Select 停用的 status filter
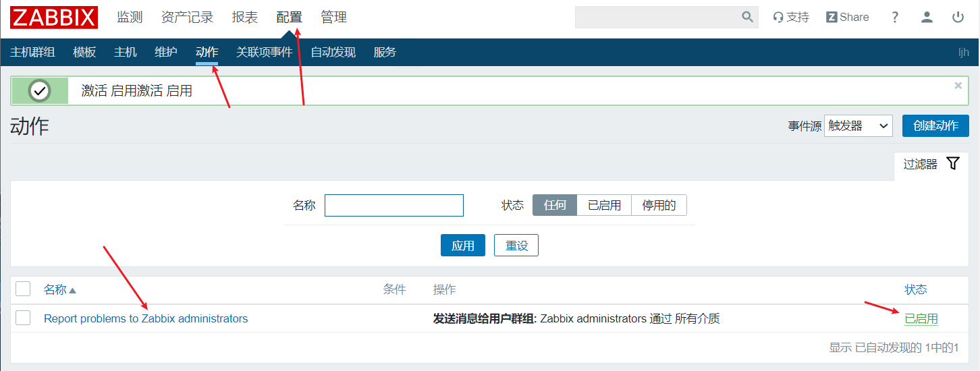The width and height of the screenshot is (980, 371). (x=659, y=205)
